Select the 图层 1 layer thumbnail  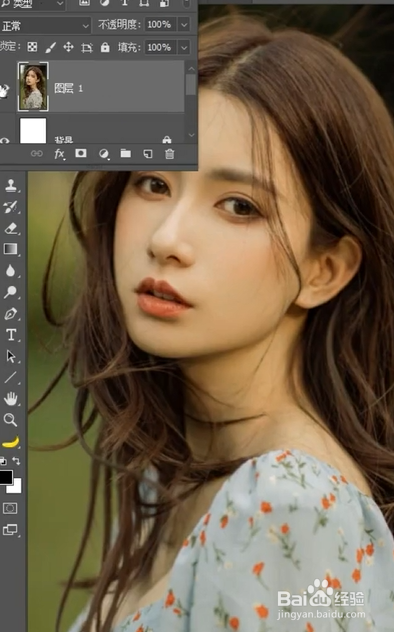(x=33, y=87)
